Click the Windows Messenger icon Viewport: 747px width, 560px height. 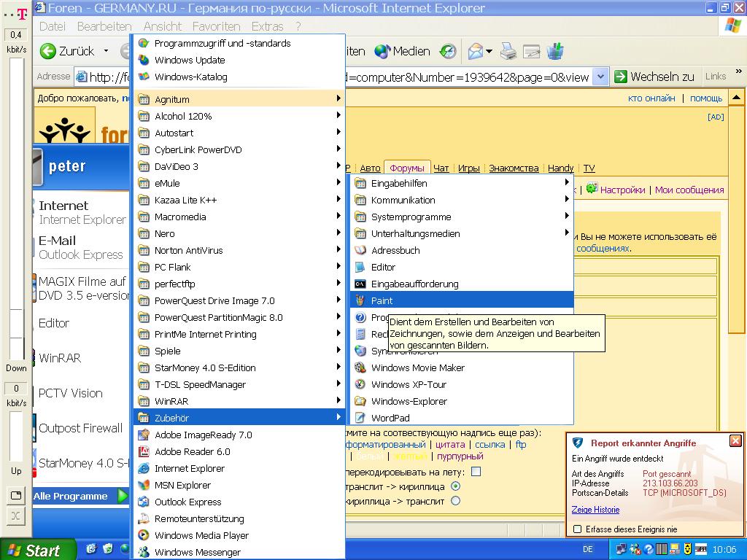[144, 552]
